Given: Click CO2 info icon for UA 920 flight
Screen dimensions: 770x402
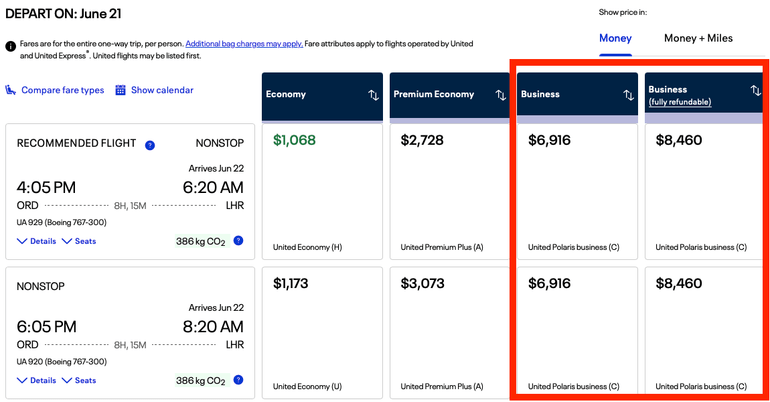Looking at the screenshot, I should [x=239, y=381].
